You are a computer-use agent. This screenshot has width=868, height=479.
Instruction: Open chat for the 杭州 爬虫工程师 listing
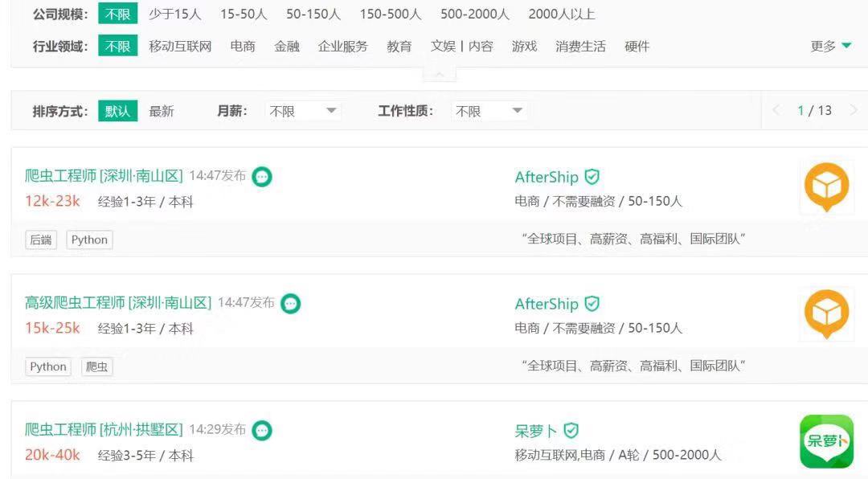[x=262, y=431]
